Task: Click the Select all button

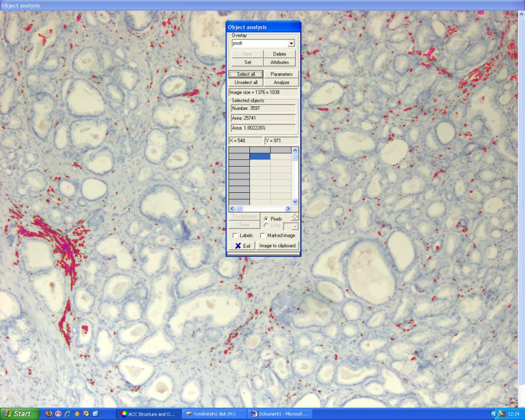Action: [246, 74]
